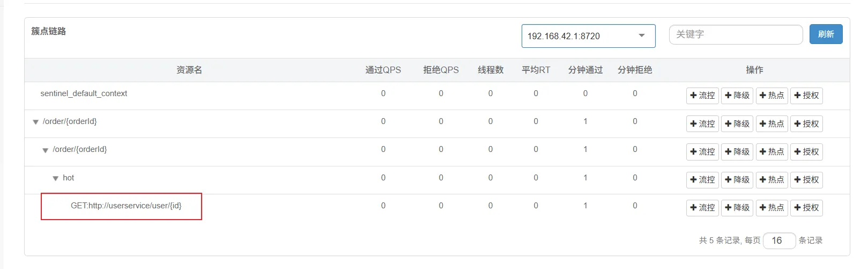This screenshot has height=269, width=868.
Task: Add 降级 rule for GET userservice resource
Action: (737, 208)
